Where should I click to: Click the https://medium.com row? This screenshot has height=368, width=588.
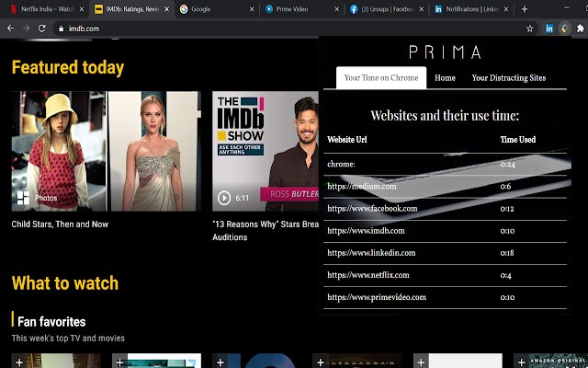click(x=445, y=186)
